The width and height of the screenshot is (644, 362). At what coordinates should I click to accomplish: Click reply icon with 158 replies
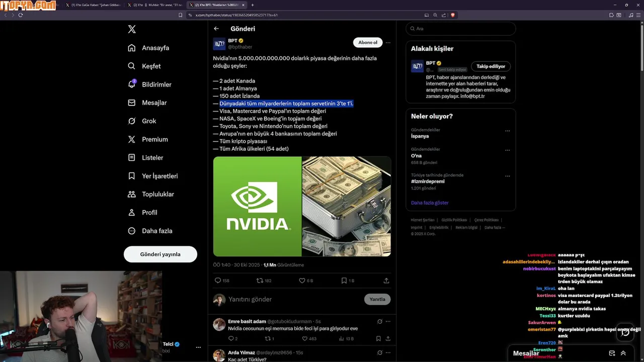click(x=222, y=281)
